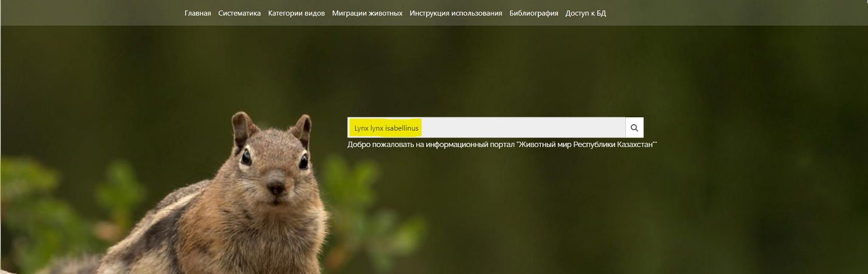Click the magnifying glass search icon
The image size is (868, 274).
(x=634, y=128)
